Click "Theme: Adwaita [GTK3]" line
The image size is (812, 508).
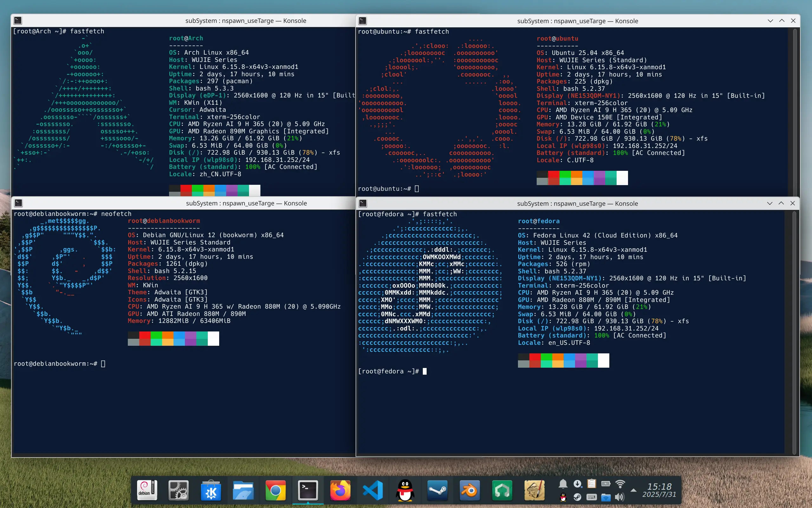[168, 292]
